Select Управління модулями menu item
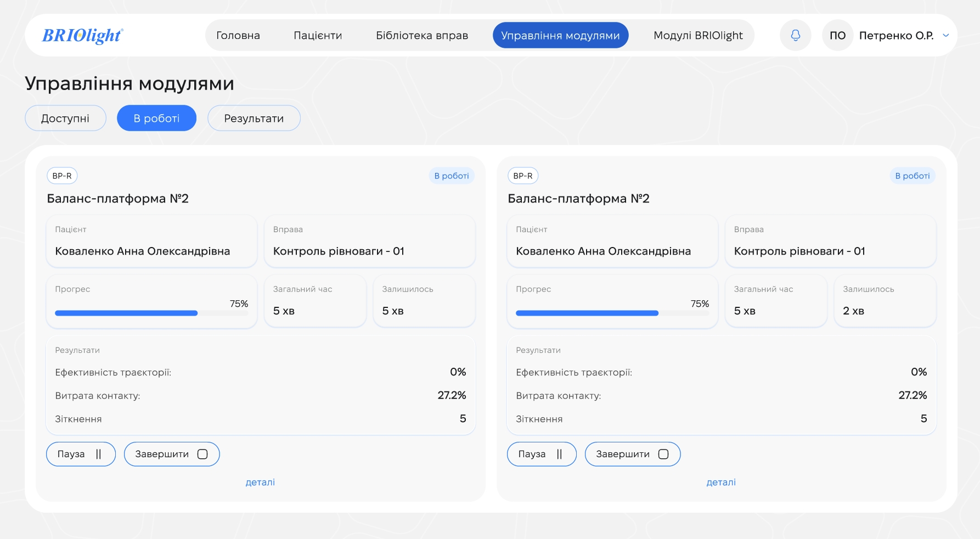This screenshot has height=539, width=980. [560, 35]
